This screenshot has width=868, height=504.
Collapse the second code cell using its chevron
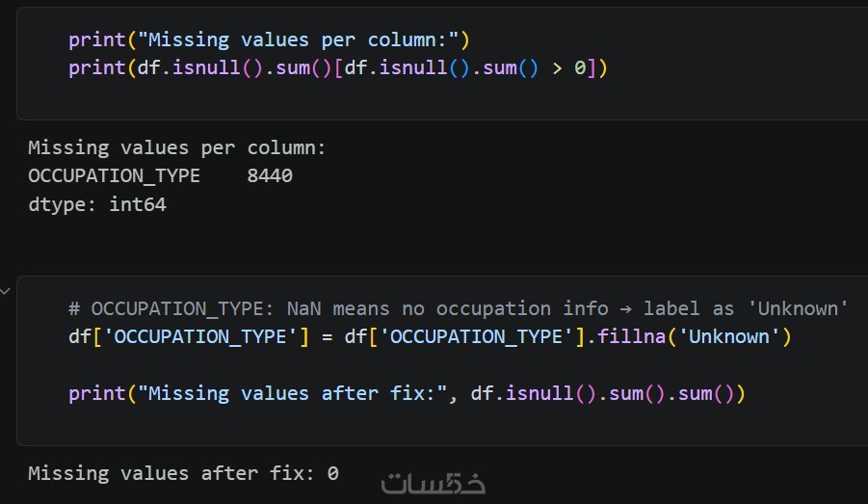pos(6,289)
